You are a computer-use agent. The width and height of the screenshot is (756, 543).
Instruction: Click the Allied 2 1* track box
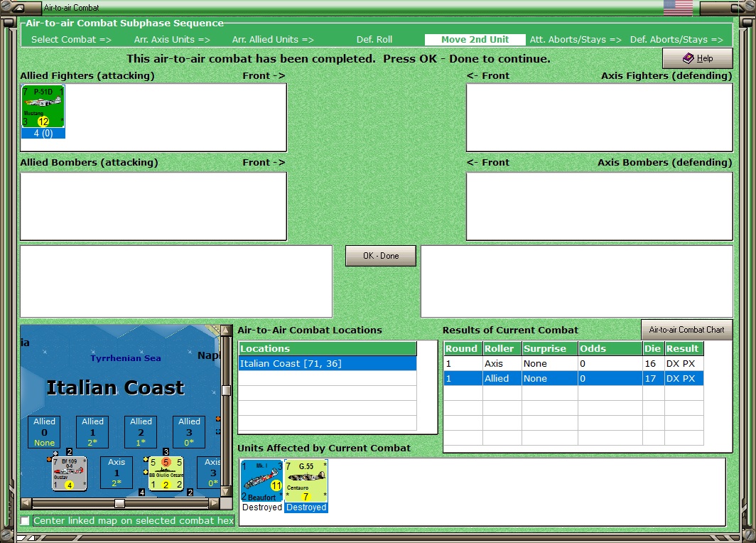coord(141,432)
